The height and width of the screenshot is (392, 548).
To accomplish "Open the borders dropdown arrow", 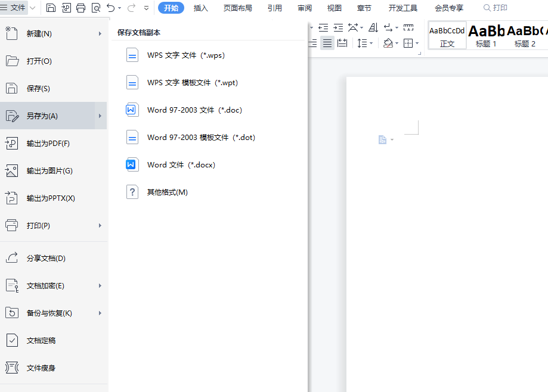I will (417, 43).
